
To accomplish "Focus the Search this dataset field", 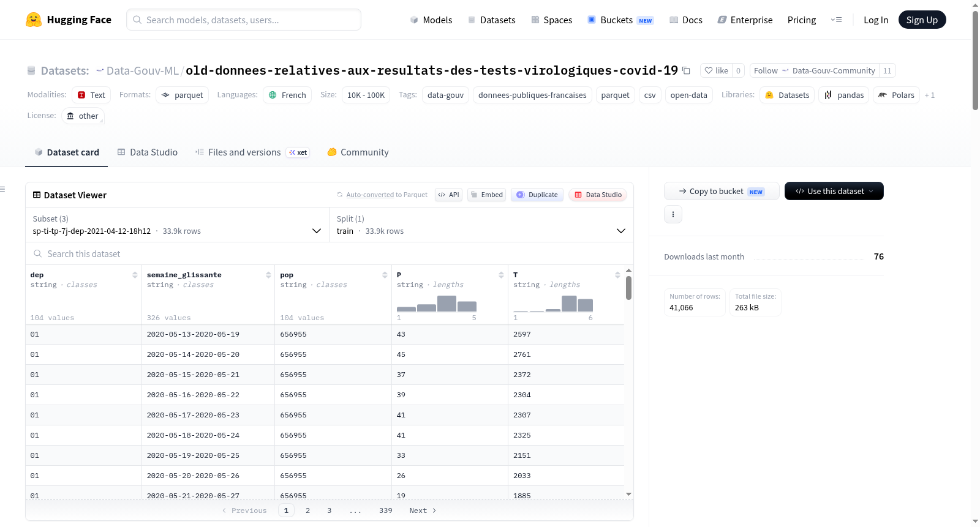I will coord(330,253).
